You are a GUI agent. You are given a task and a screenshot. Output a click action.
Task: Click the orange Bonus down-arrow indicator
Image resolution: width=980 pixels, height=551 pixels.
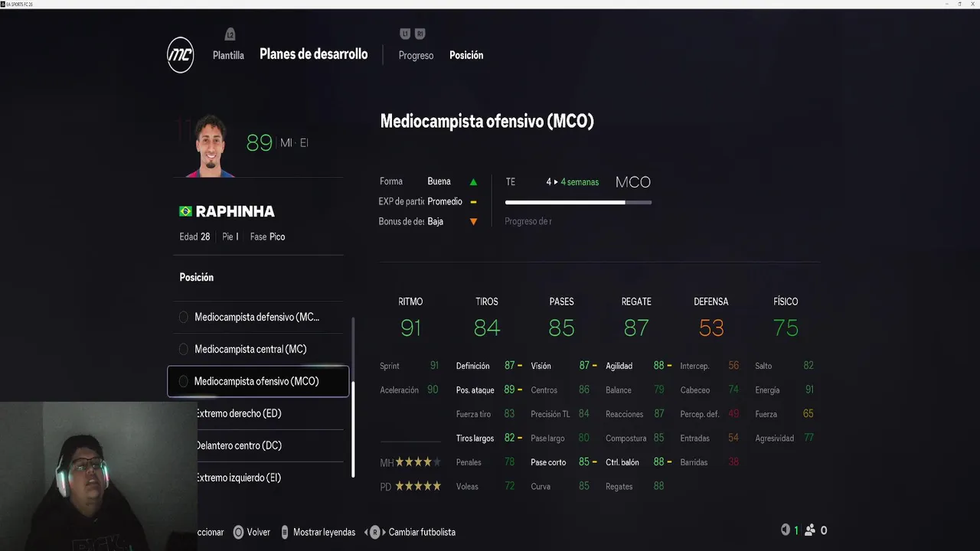click(x=473, y=222)
